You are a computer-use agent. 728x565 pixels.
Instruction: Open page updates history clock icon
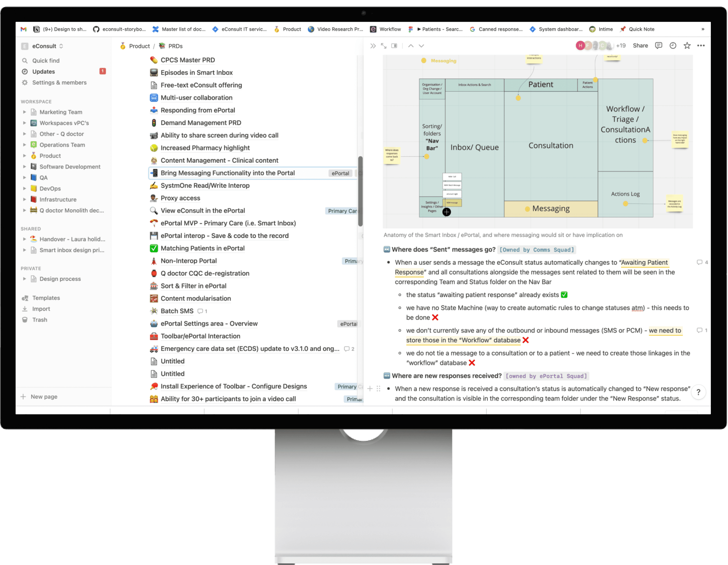point(673,46)
